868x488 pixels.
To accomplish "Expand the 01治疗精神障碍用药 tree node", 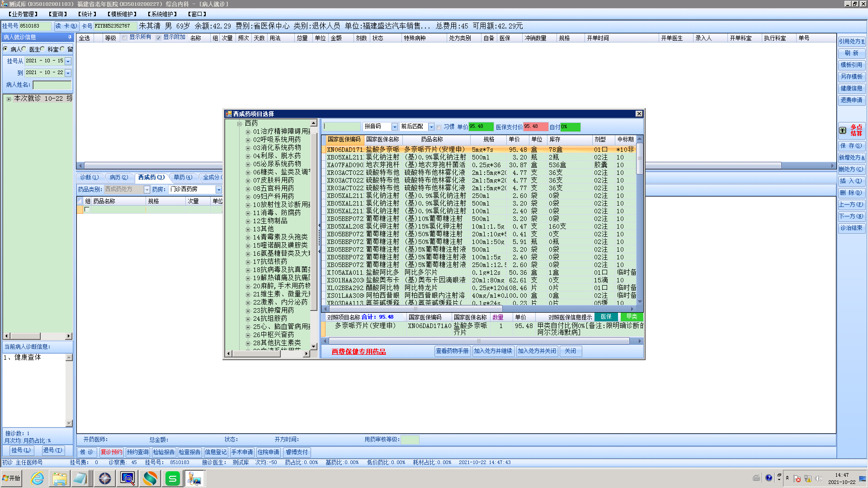I will [248, 131].
